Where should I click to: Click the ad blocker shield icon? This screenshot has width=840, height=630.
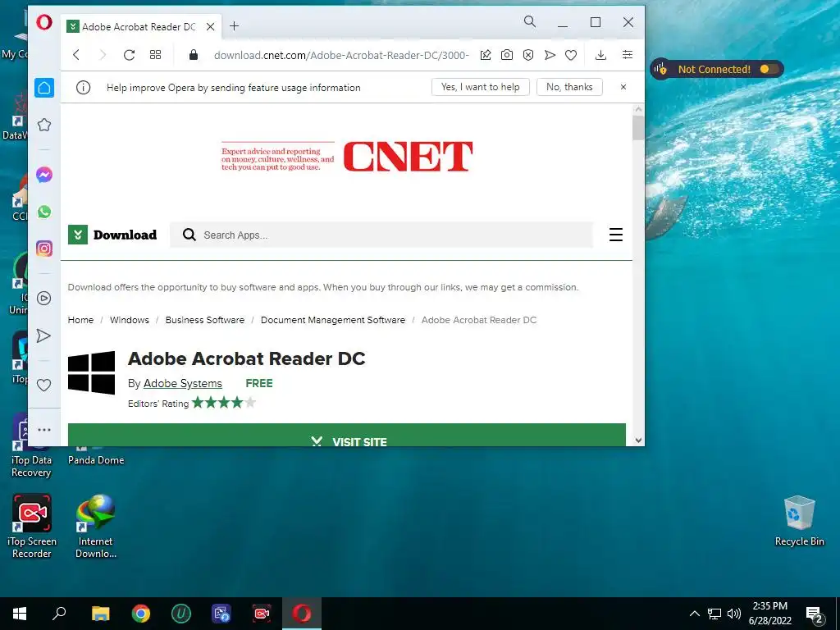[528, 55]
